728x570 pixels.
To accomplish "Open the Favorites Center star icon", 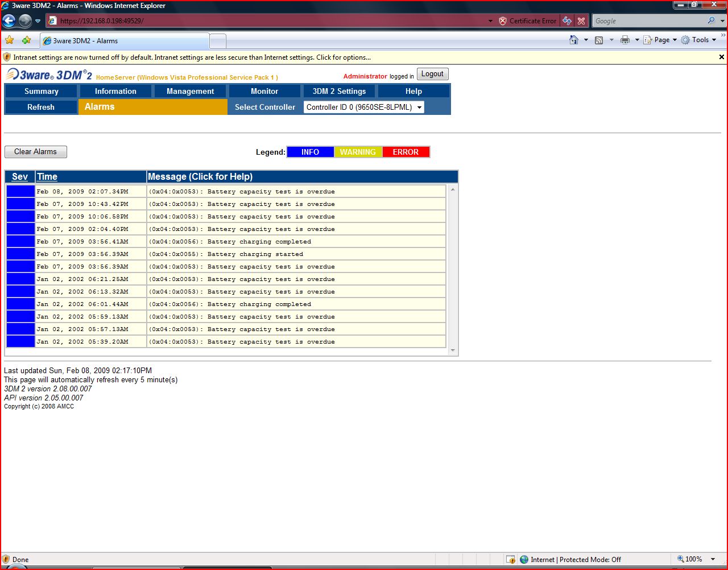I will [x=9, y=40].
